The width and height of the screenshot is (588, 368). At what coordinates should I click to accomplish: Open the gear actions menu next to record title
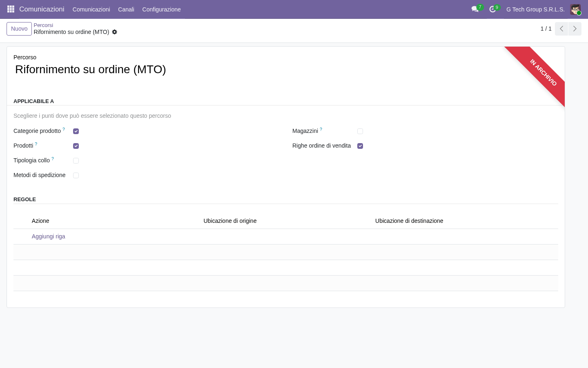click(x=115, y=32)
